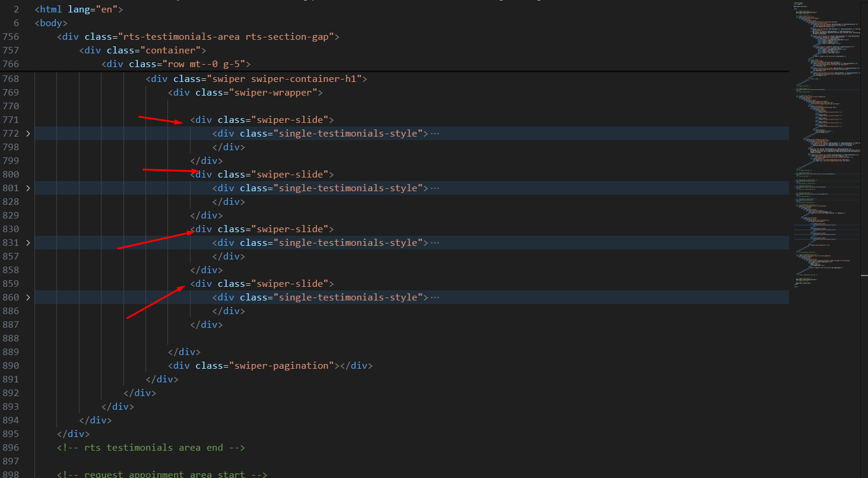Click the "swiper-pagination" class value
The height and width of the screenshot is (478, 868).
[x=282, y=366]
